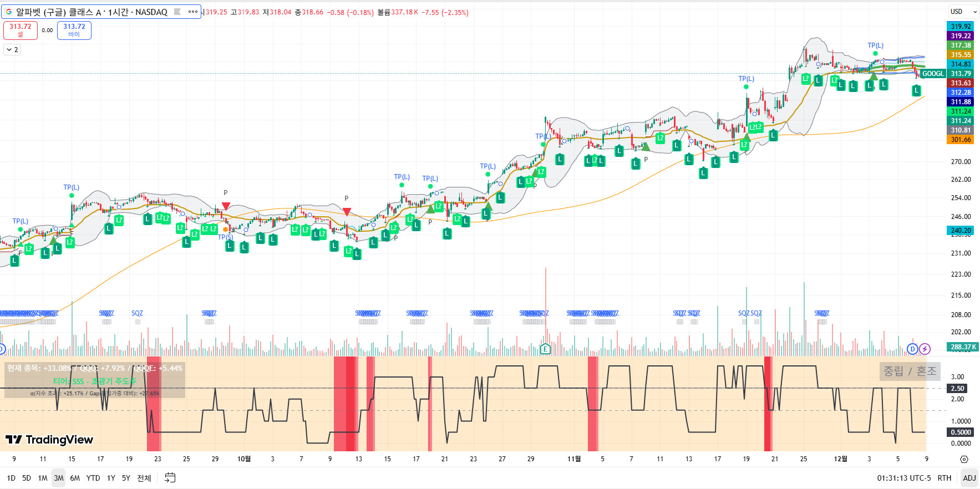Click the 270.00 price scale label

click(961, 162)
